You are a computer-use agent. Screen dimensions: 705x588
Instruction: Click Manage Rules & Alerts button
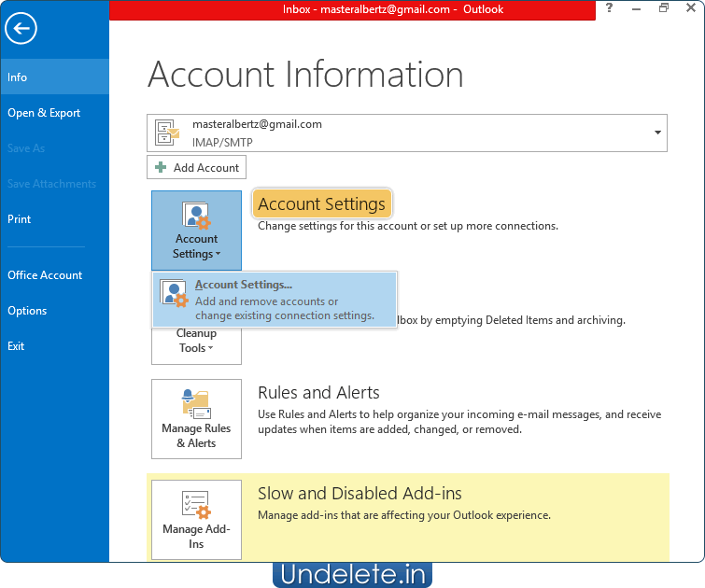point(196,419)
